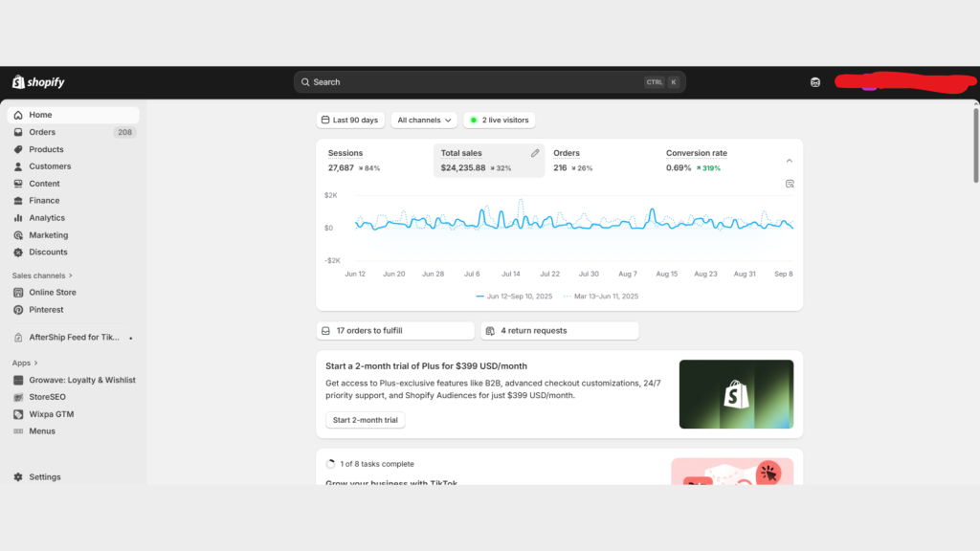Open the Wixpa GTM app

click(x=51, y=414)
